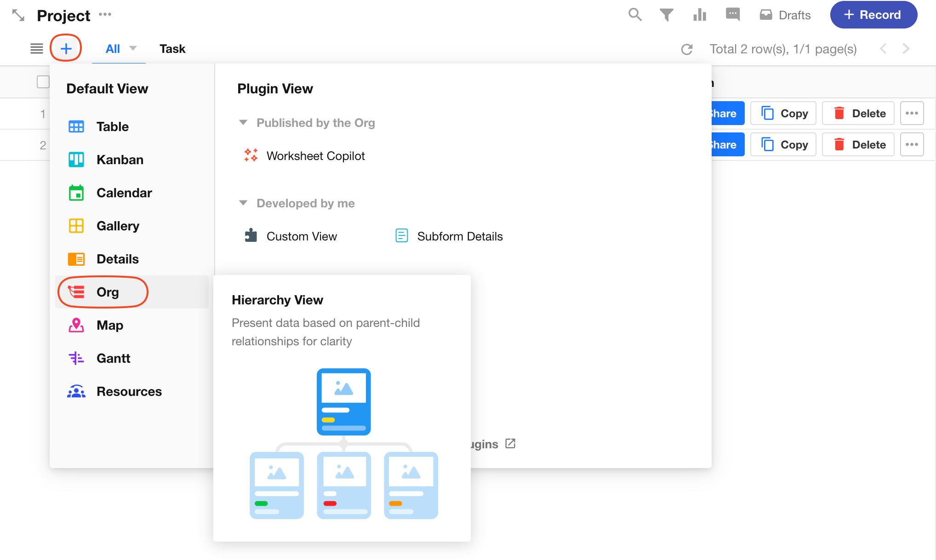Click the search magnifier icon
The image size is (936, 560).
coord(634,15)
